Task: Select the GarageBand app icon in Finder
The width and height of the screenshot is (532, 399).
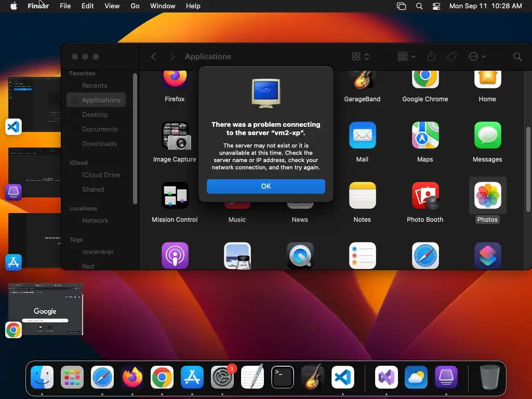Action: point(362,79)
